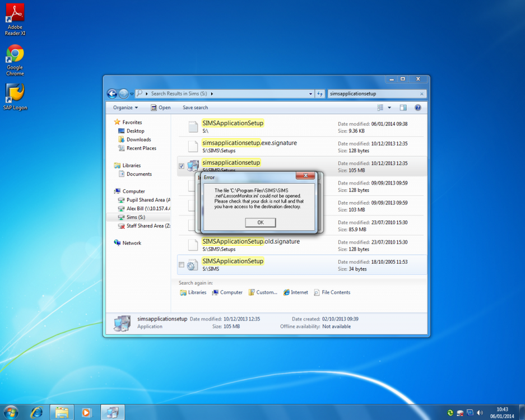Open Windows Media Player from the taskbar
Viewport: 525px width, 420px height.
[86, 412]
